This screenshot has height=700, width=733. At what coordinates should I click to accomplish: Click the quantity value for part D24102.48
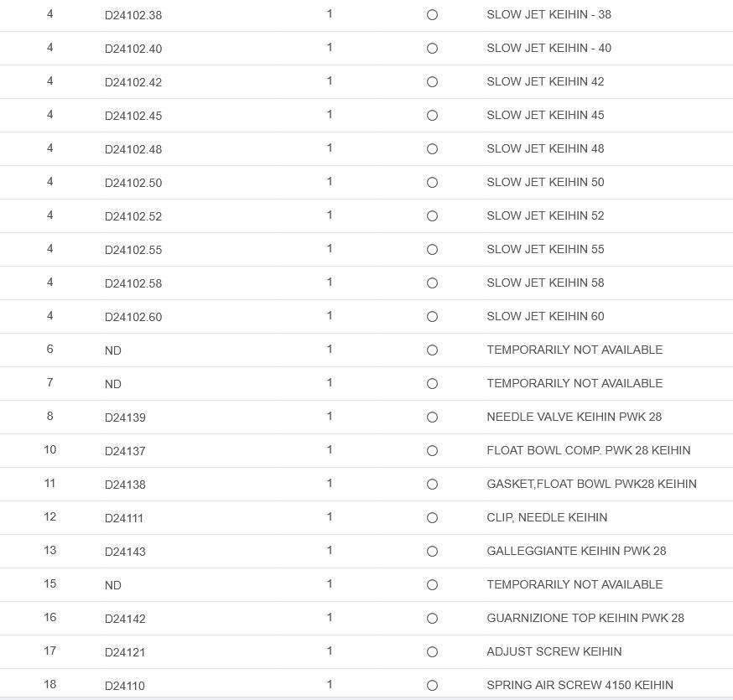click(330, 148)
